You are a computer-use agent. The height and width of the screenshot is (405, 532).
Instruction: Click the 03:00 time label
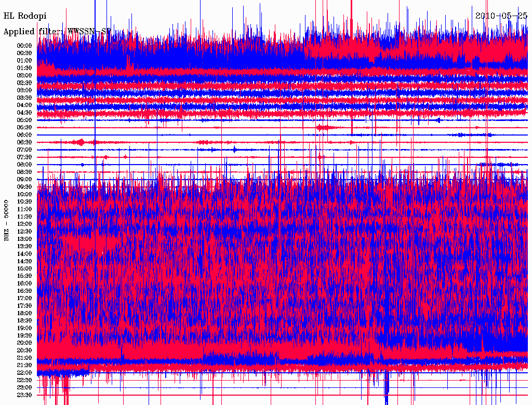tap(25, 90)
